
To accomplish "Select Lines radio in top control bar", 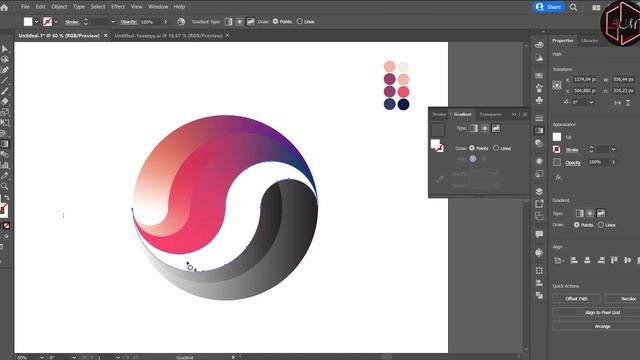I will point(300,22).
